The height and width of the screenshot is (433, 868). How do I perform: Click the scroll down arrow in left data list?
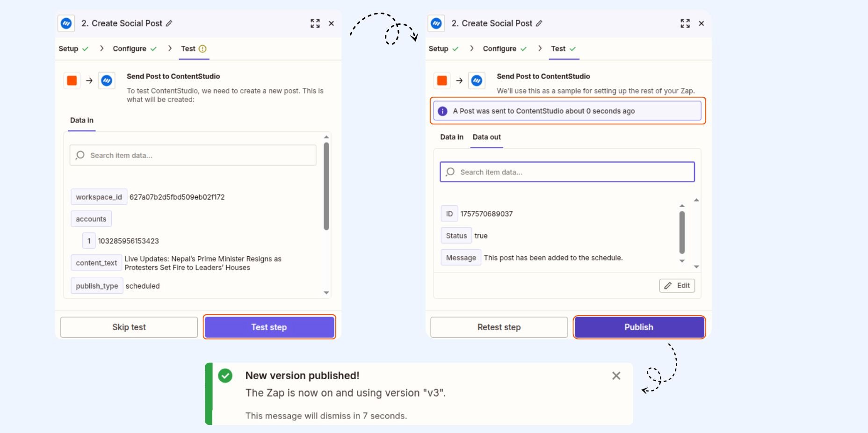(326, 293)
